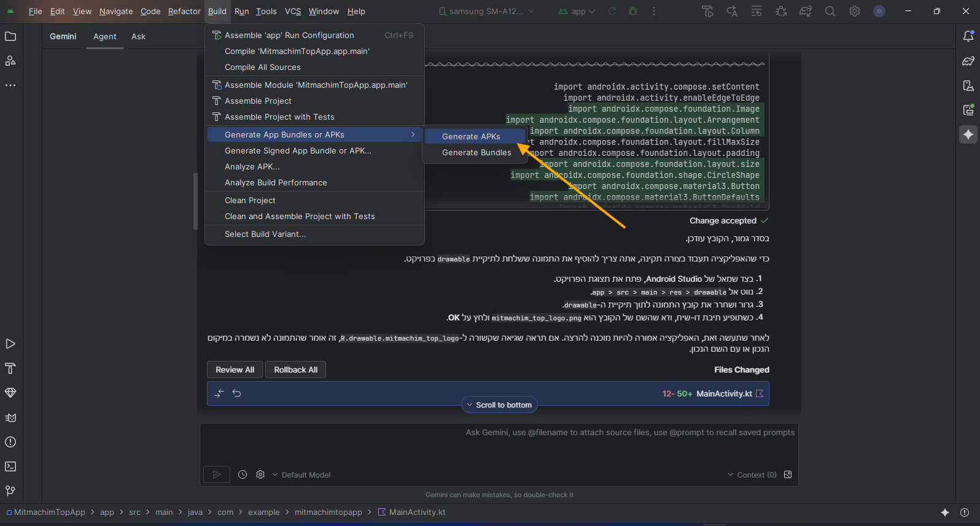The height and width of the screenshot is (526, 980).
Task: Open Settings gear in the top toolbar
Action: 855,11
